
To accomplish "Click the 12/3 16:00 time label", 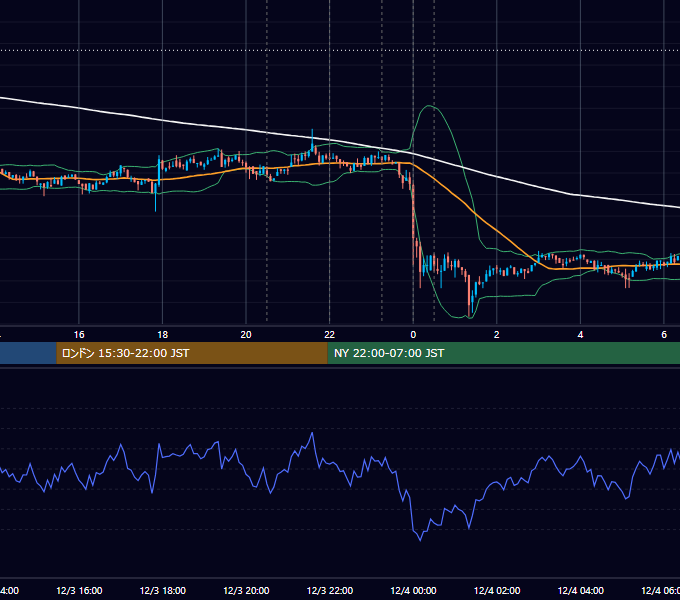I will click(79, 590).
